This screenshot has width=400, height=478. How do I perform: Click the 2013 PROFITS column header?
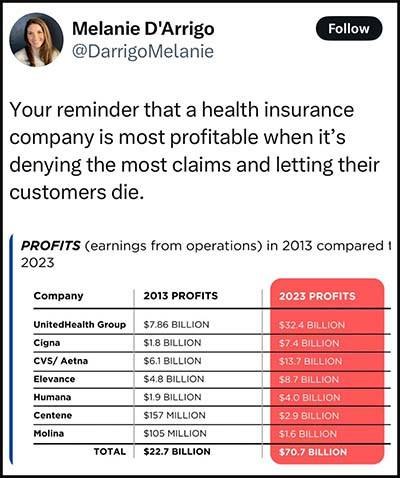(181, 296)
